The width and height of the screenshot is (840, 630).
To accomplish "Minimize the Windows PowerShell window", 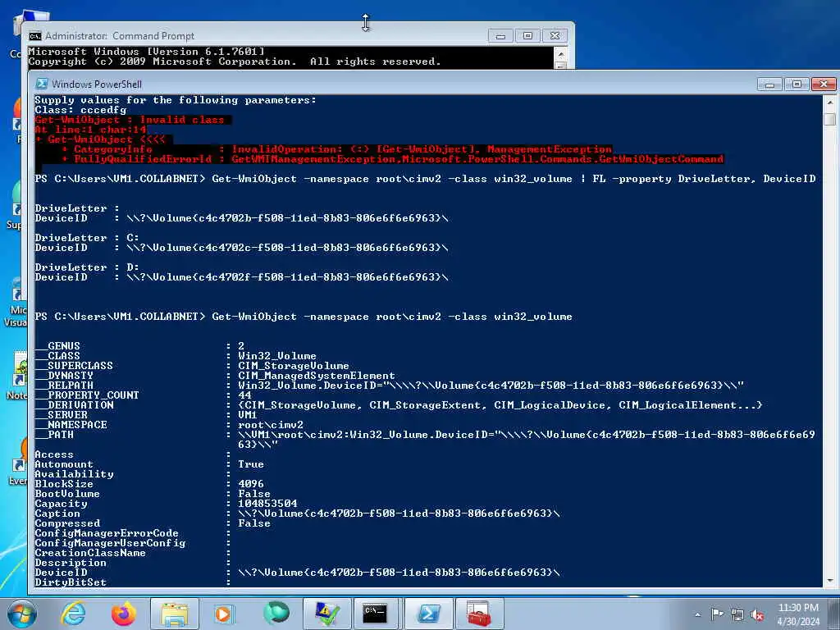I will [x=769, y=84].
